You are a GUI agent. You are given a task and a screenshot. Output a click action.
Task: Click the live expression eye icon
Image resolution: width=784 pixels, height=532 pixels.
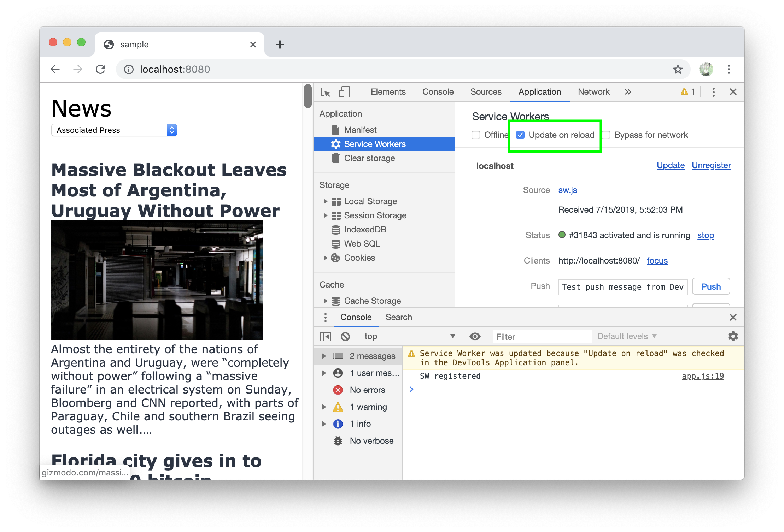click(475, 337)
